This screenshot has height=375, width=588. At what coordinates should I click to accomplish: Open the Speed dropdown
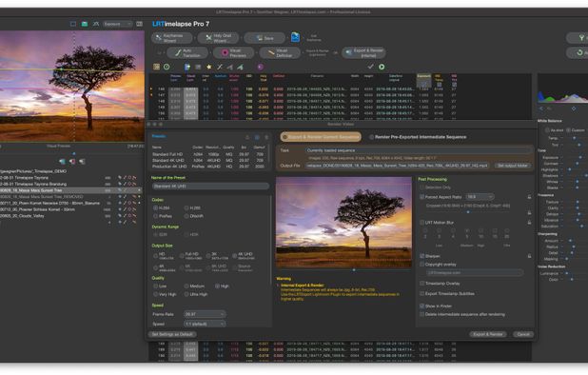[205, 324]
